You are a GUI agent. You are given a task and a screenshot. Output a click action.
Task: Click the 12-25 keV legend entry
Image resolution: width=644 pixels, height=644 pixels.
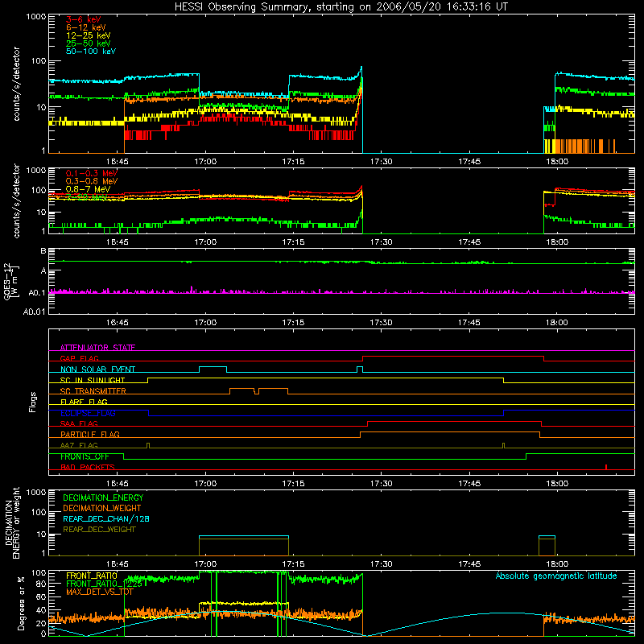[x=88, y=35]
